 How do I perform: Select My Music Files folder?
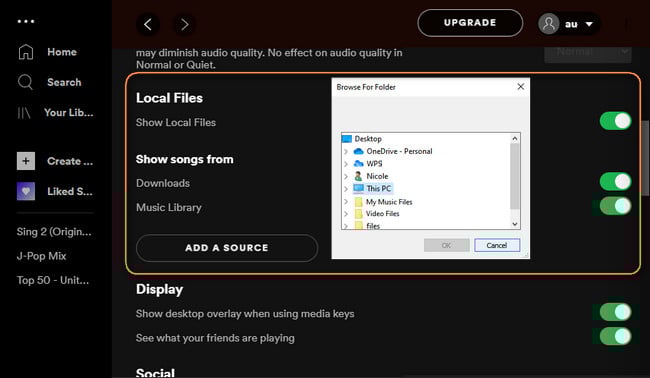[x=389, y=202]
